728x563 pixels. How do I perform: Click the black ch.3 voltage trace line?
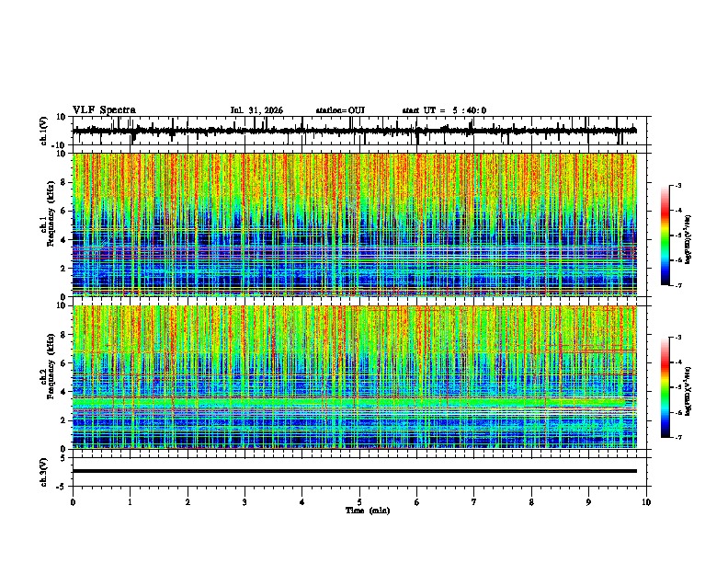click(x=355, y=471)
